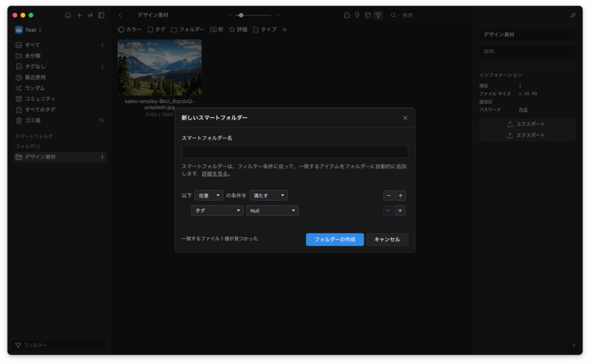Viewport: 590px width, 364px height.
Task: Open the layout view icon in toolbar
Action: [368, 15]
